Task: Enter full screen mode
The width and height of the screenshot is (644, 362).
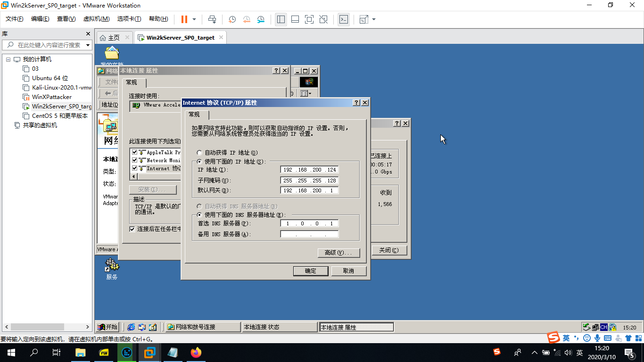Action: coord(309,19)
